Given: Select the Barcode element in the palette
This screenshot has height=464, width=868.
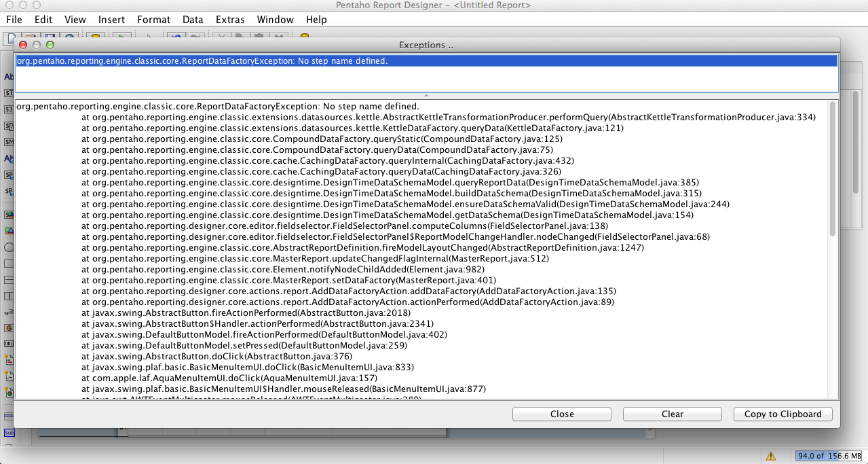Looking at the screenshot, I should [9, 344].
